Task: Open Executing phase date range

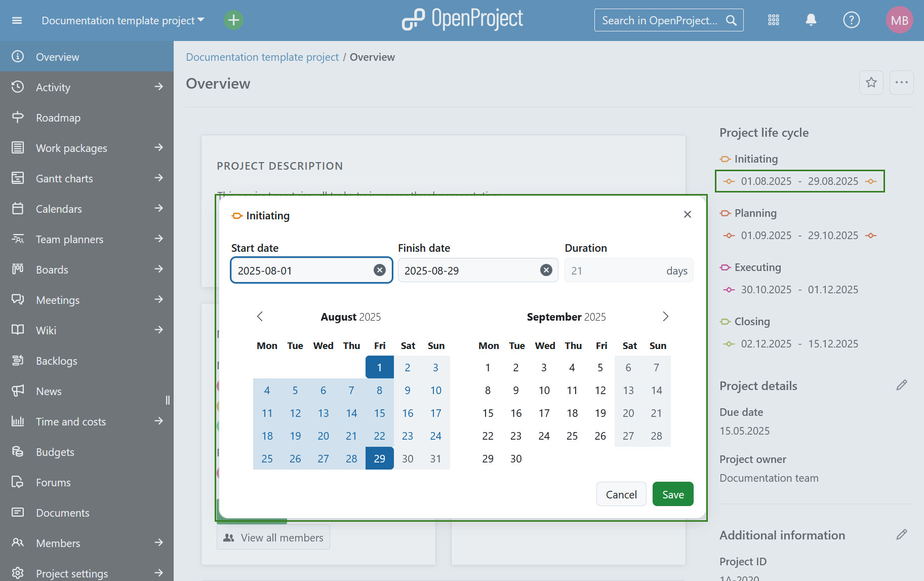Action: point(791,289)
